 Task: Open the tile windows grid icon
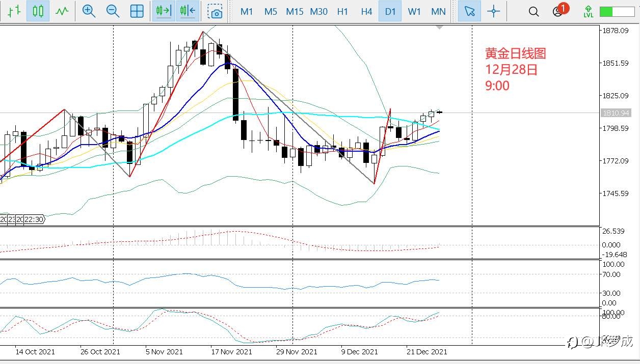137,11
